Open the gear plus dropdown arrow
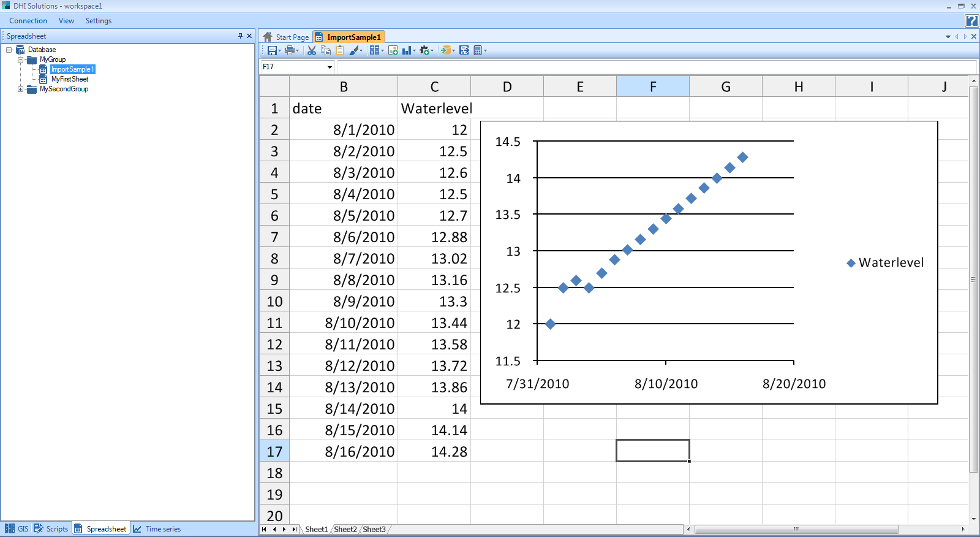980x537 pixels. tap(432, 51)
